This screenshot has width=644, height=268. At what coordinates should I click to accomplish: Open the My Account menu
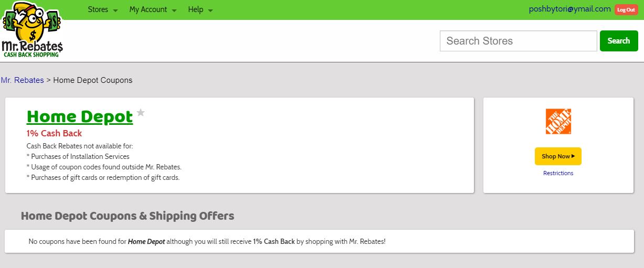click(x=148, y=9)
